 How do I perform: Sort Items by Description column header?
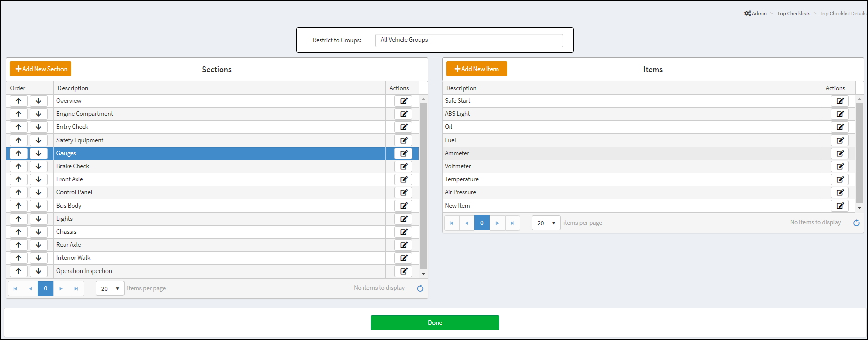click(632, 88)
